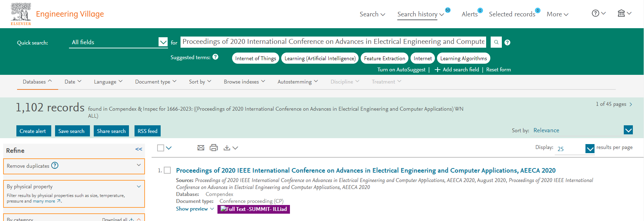
Task: Click the Save search button
Action: tap(72, 131)
